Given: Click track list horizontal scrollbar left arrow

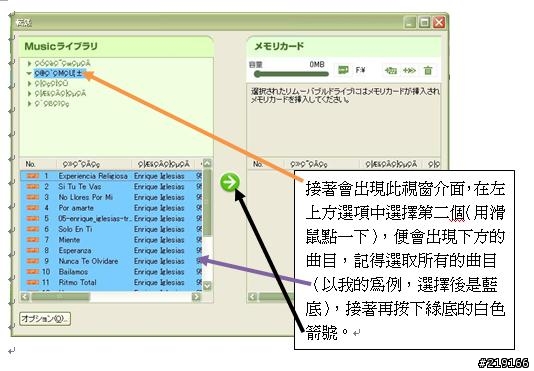Looking at the screenshot, I should tap(25, 296).
